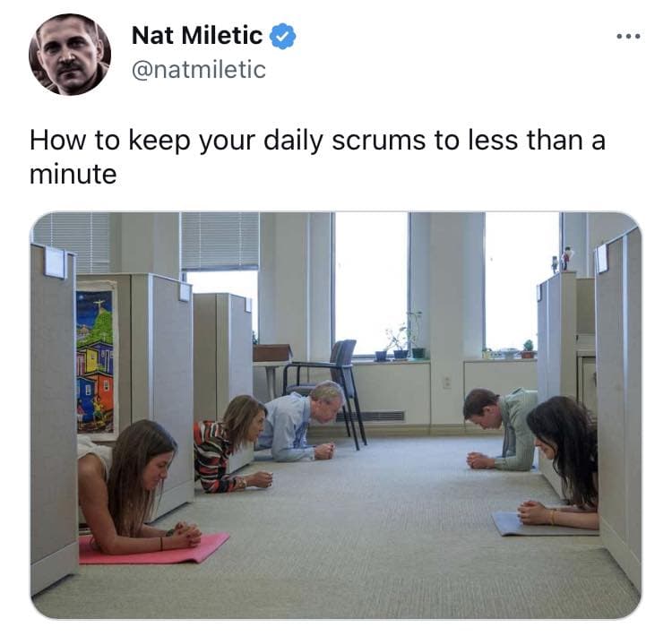Click the figurines atop the cubicle partition
This screenshot has width=672, height=636.
564,259
